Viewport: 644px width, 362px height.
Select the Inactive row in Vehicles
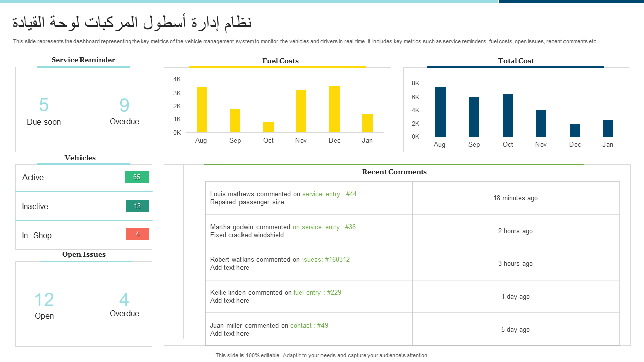[x=84, y=206]
